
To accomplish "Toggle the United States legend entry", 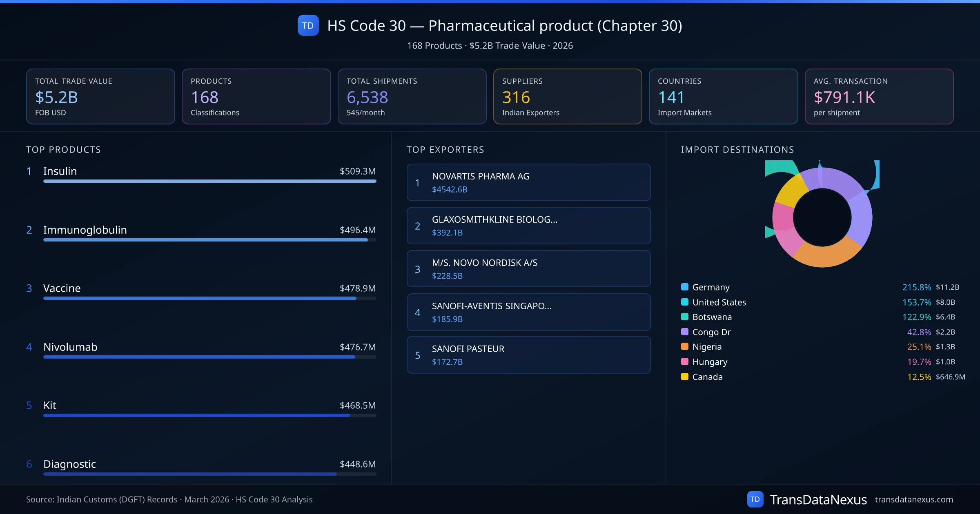I will tap(719, 302).
